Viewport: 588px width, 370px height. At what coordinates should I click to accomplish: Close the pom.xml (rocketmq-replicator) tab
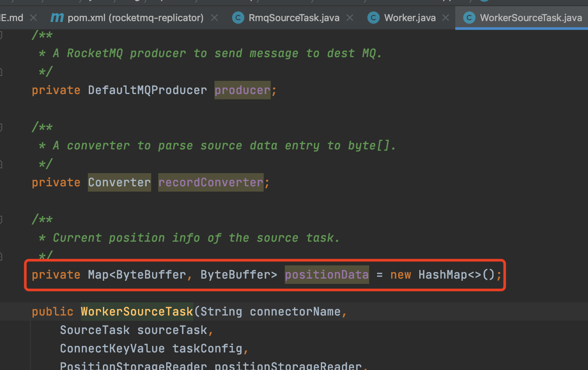(x=214, y=18)
